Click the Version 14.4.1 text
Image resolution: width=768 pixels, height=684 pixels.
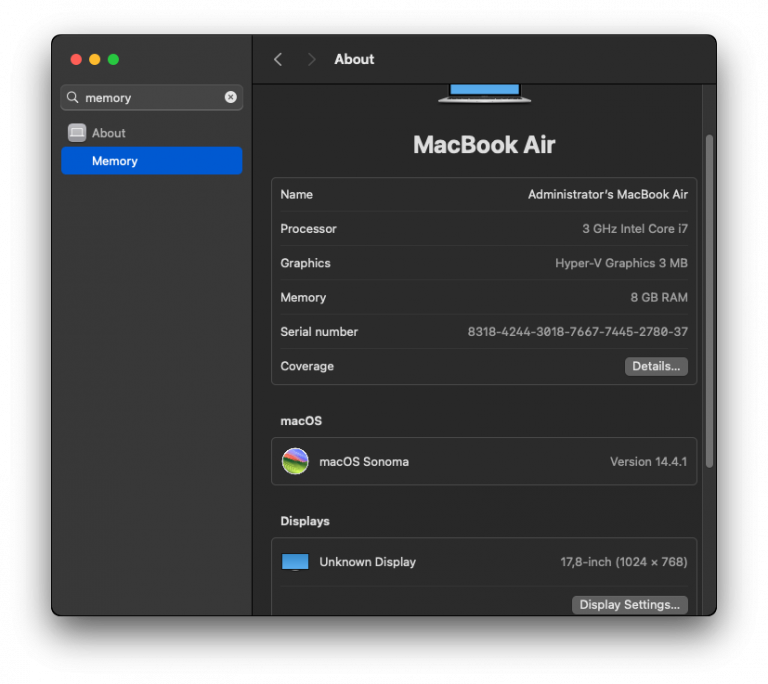point(648,462)
